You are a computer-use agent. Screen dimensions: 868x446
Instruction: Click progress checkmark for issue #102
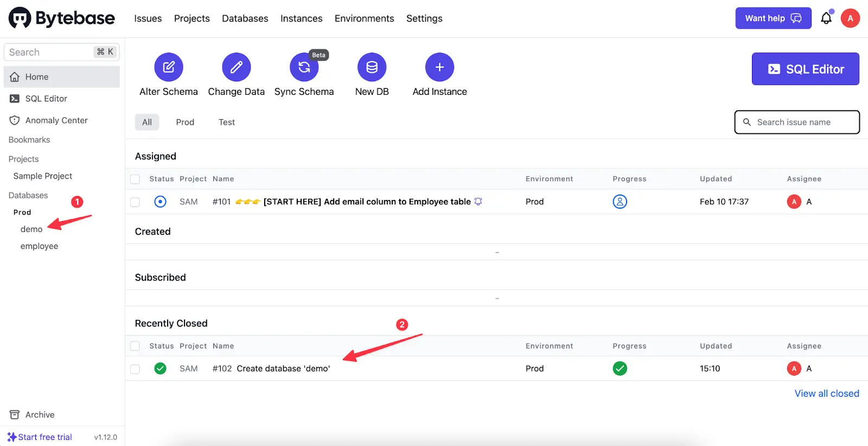620,369
